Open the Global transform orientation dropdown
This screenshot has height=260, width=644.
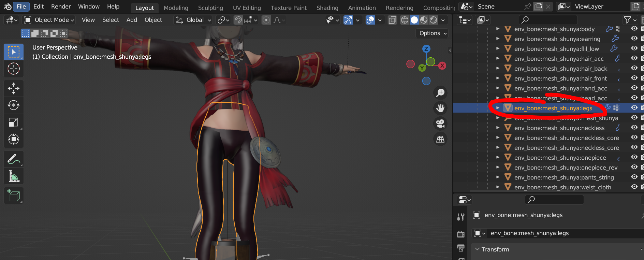pyautogui.click(x=193, y=20)
